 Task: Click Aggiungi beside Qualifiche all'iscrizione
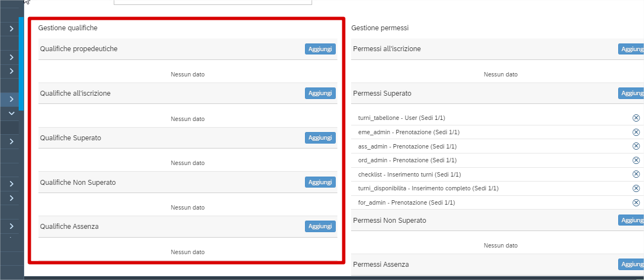coord(320,94)
